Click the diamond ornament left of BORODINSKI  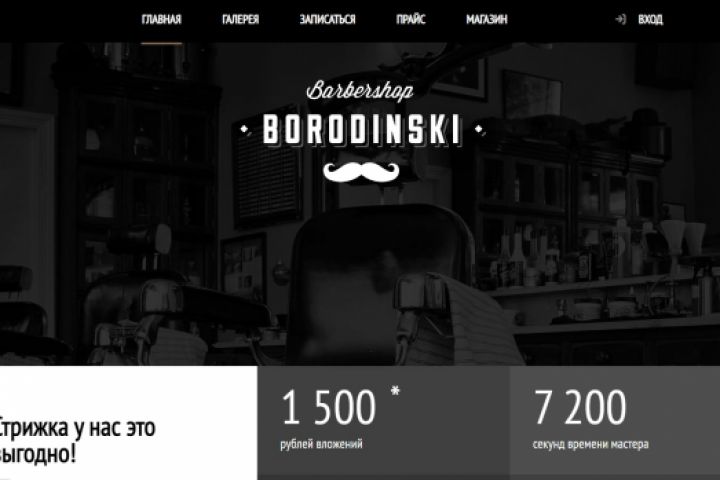pyautogui.click(x=244, y=130)
